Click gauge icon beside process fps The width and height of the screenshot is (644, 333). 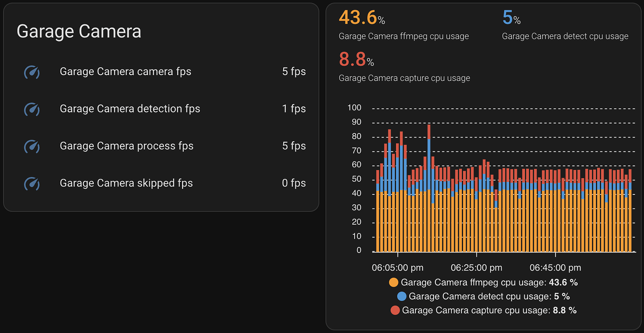coord(32,146)
